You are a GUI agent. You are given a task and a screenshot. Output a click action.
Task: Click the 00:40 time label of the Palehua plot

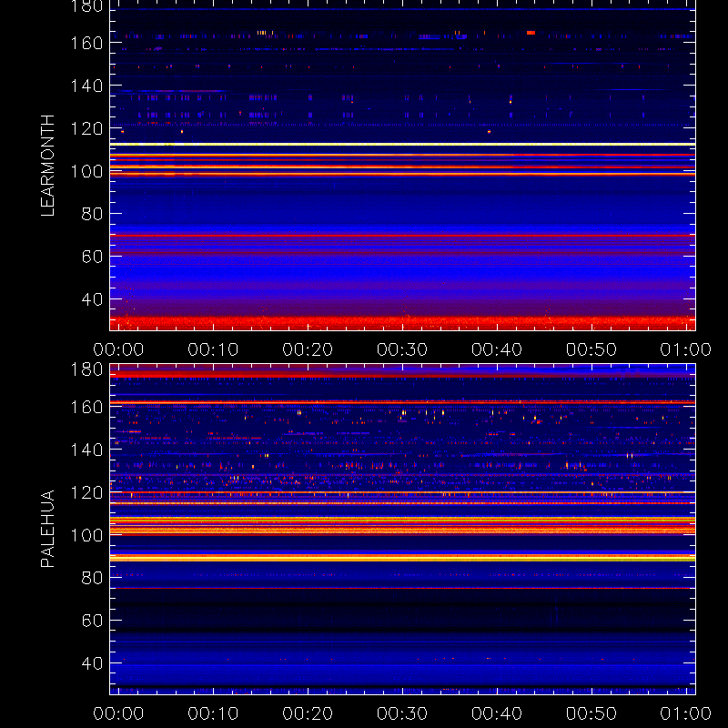pyautogui.click(x=497, y=713)
